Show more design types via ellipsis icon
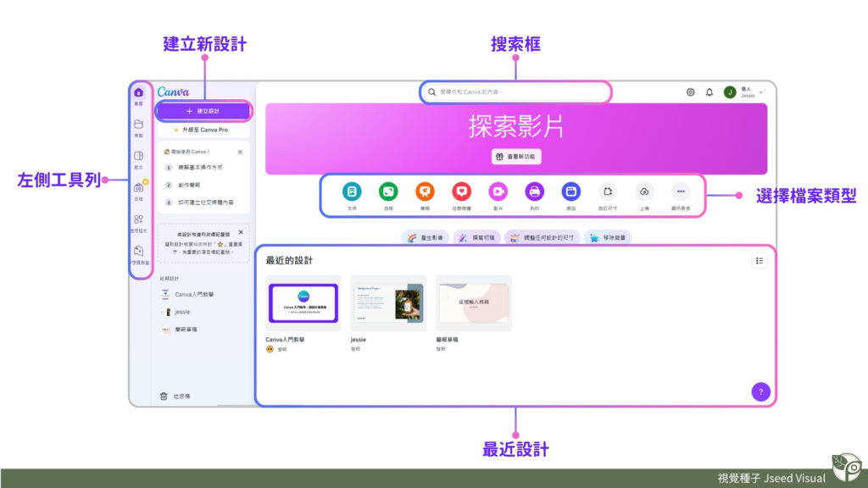 tap(681, 191)
